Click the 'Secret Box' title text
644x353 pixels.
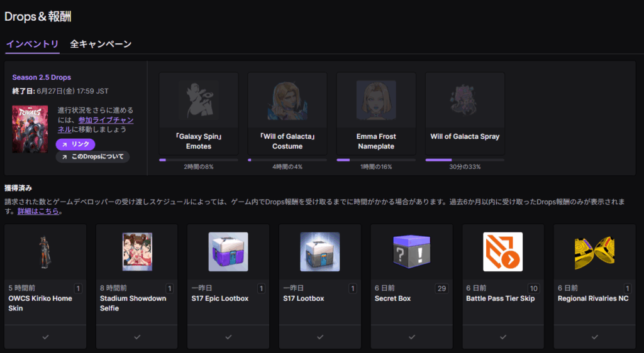(x=392, y=298)
